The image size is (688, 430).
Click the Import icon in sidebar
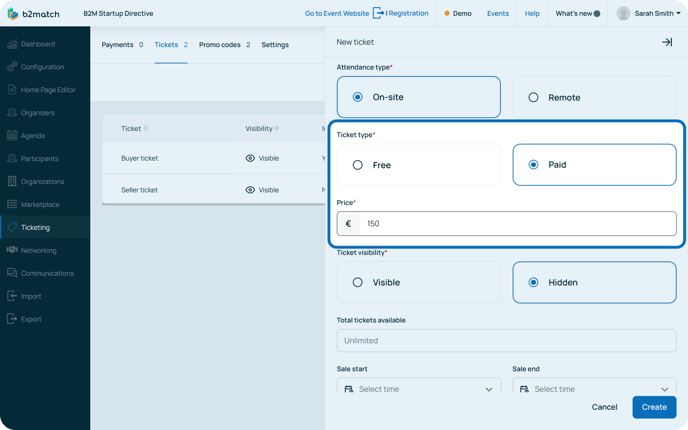tap(12, 296)
